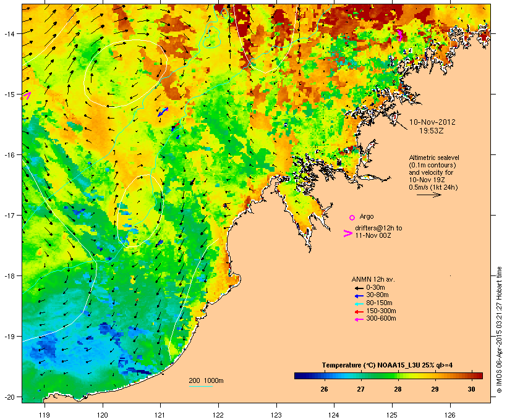Click the latitude axis label -19
The image size is (507, 420).
click(9, 337)
